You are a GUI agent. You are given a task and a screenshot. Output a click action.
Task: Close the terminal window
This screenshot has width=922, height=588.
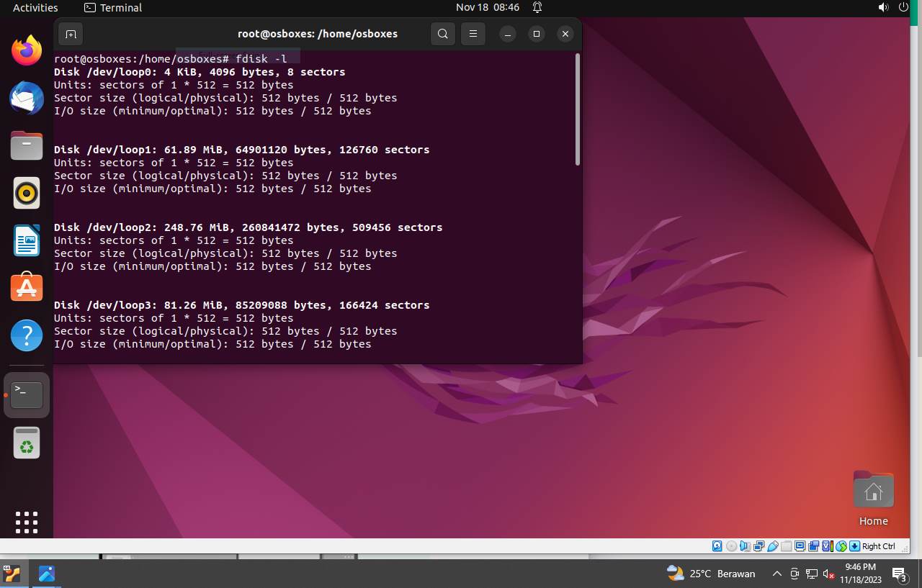point(565,34)
